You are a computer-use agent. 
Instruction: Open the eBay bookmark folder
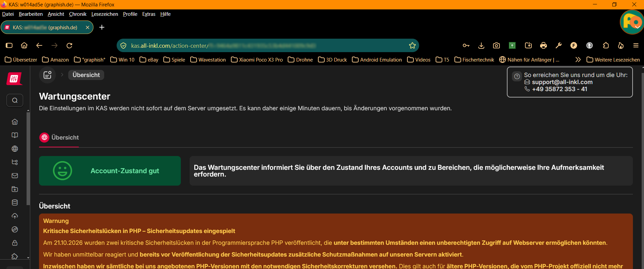click(149, 60)
